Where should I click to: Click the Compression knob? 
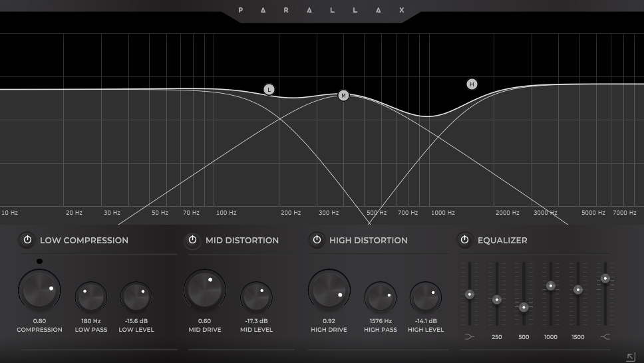click(x=39, y=291)
